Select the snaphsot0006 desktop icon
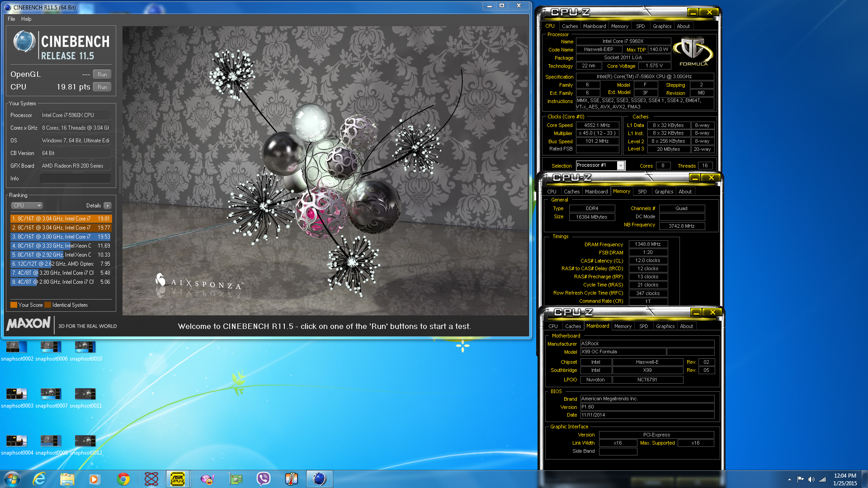This screenshot has width=868, height=488. (x=52, y=351)
